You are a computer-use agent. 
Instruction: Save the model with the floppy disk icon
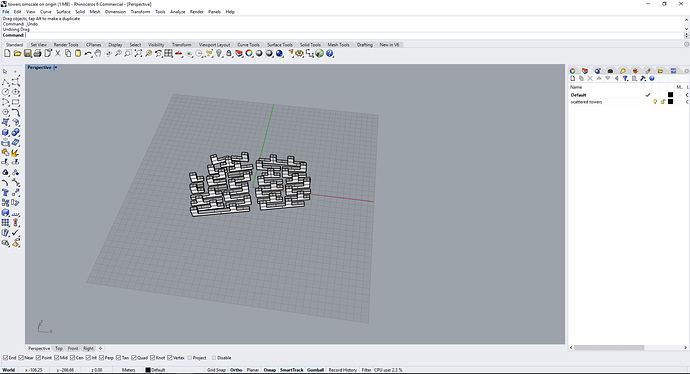pos(27,53)
